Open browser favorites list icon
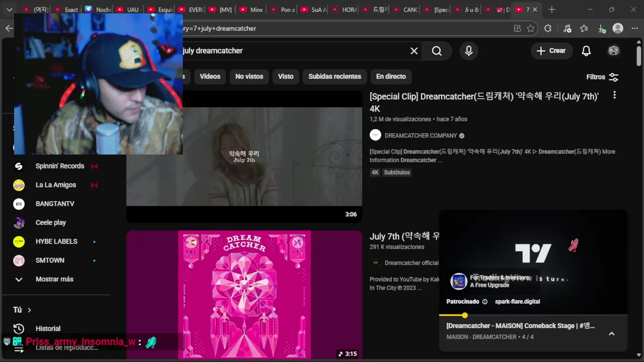644x362 pixels. [x=584, y=29]
